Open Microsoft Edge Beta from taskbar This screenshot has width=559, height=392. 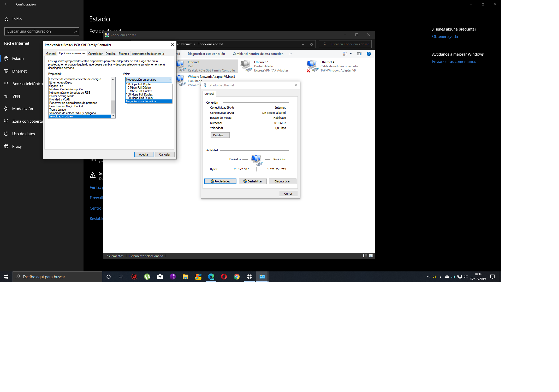pos(211,277)
